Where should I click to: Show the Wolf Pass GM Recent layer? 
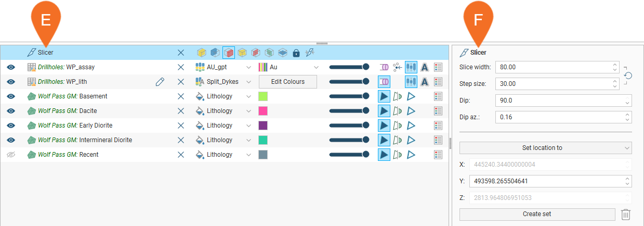(11, 155)
